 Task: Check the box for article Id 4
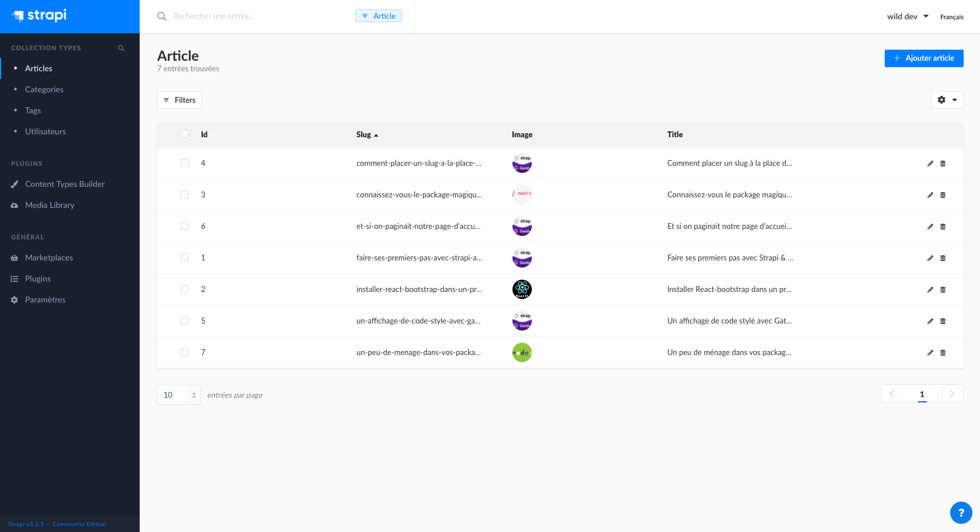pyautogui.click(x=185, y=163)
